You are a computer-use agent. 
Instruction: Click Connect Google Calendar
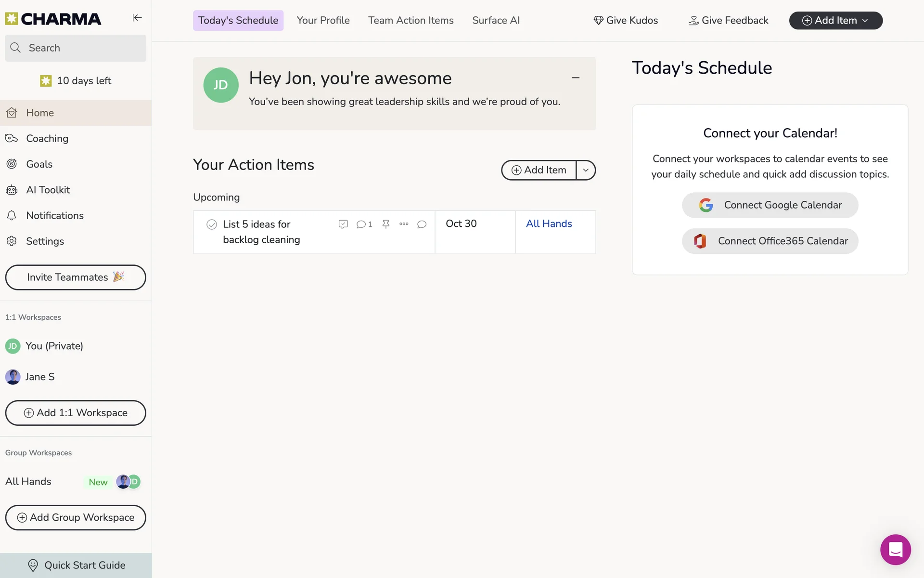click(770, 205)
